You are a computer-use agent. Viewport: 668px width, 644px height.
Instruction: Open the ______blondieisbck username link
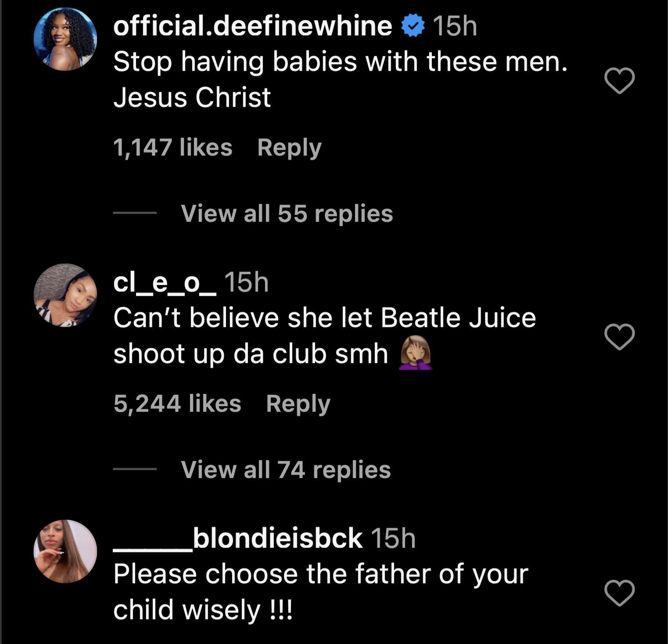coord(238,538)
